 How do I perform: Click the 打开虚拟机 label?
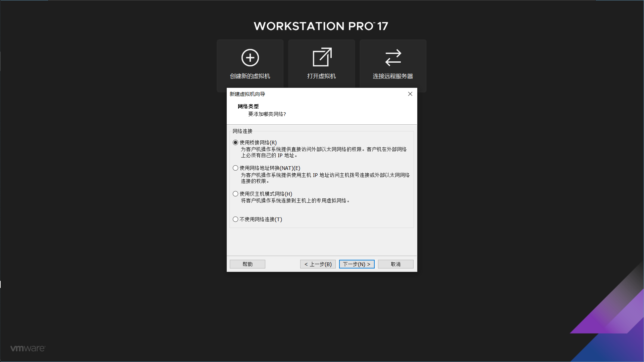[x=321, y=76]
